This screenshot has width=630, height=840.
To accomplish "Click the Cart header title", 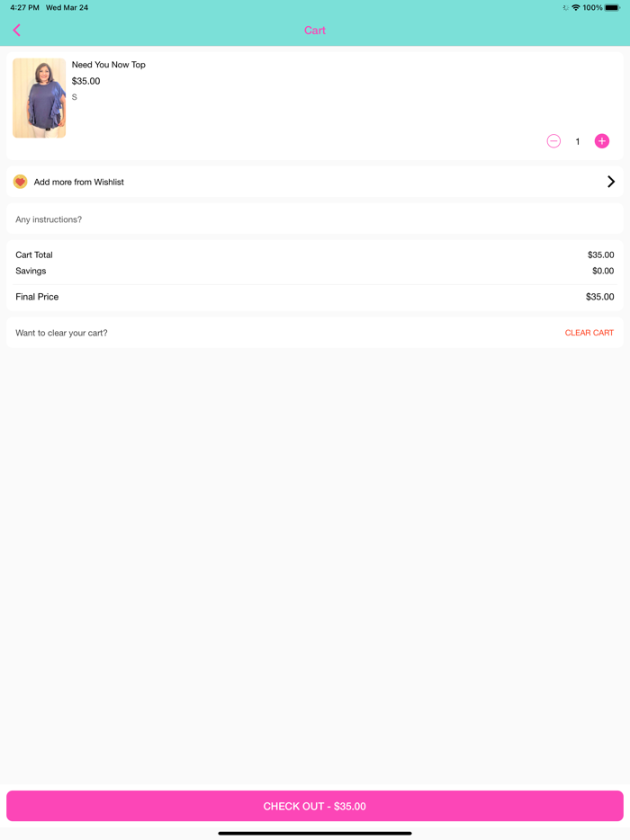I will click(315, 31).
